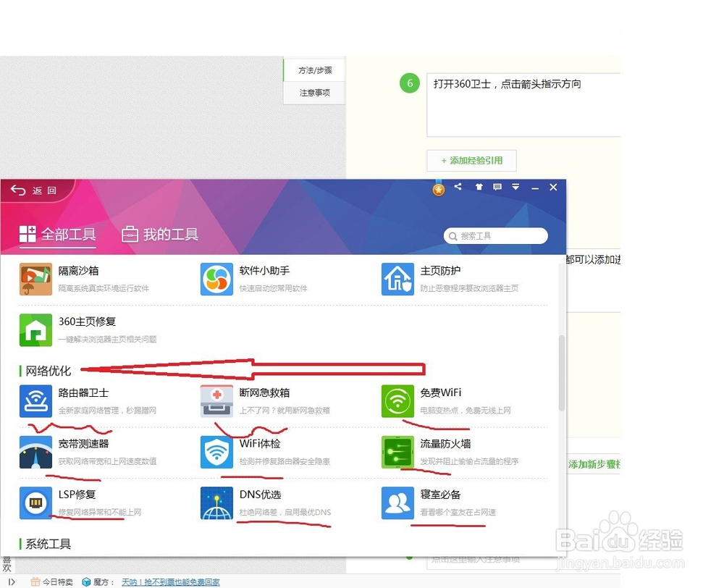This screenshot has height=588, width=724.
Task: Click the share icon in title bar
Action: [458, 187]
